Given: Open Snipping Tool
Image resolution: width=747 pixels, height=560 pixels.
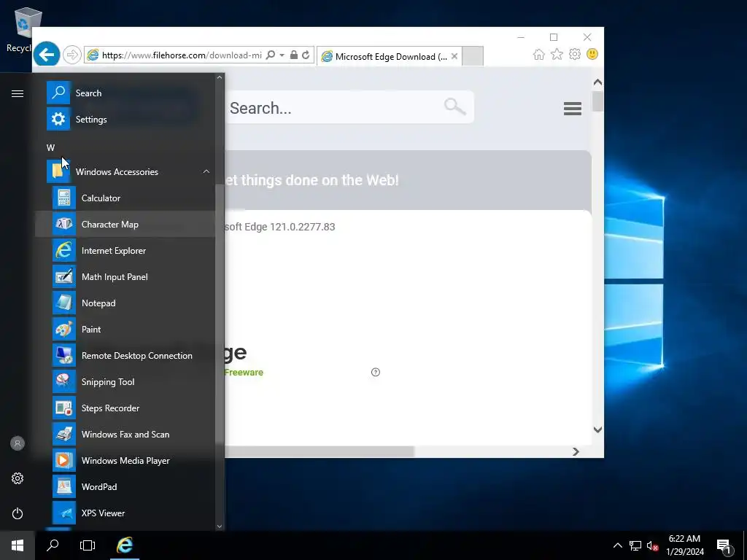Looking at the screenshot, I should 125,382.
